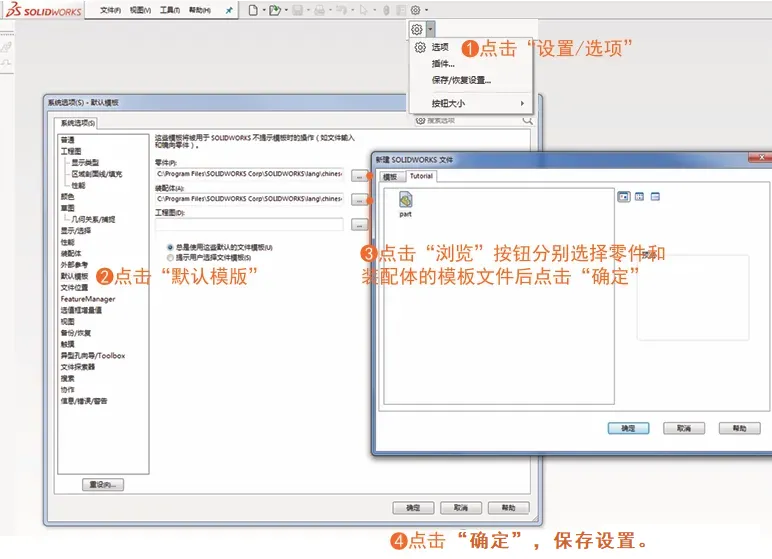772x559 pixels.
Task: Open dropdown arrow beside top toolbar gear
Action: pyautogui.click(x=426, y=10)
